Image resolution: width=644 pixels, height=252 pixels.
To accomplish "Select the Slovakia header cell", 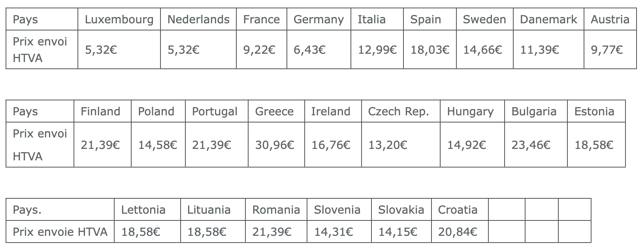I will 401,210.
